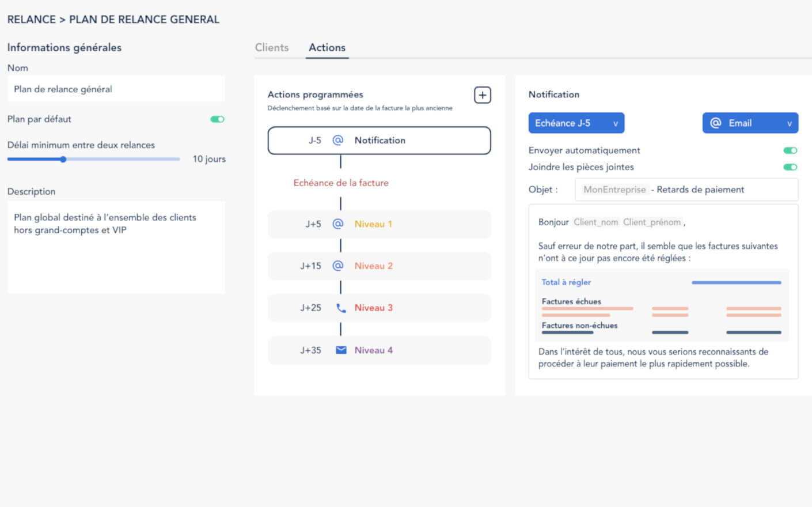Toggle Joindre les pièces jointes switch
The width and height of the screenshot is (812, 507).
click(790, 167)
